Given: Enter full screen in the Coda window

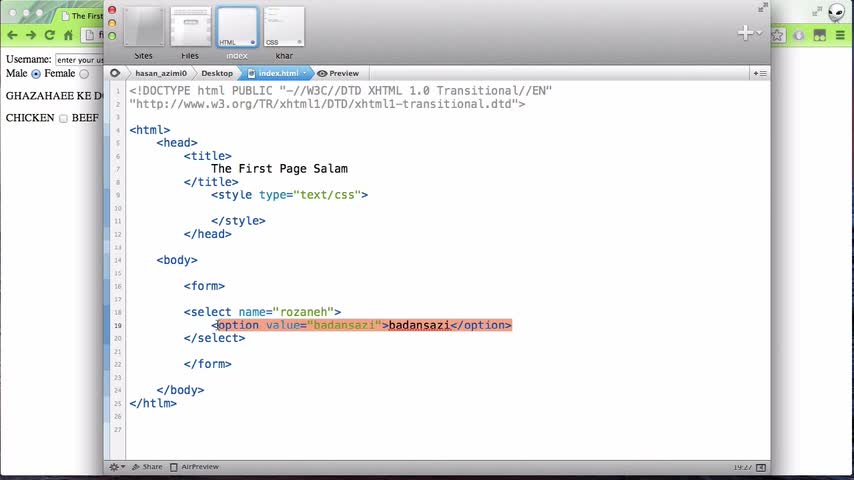Looking at the screenshot, I should [762, 7].
